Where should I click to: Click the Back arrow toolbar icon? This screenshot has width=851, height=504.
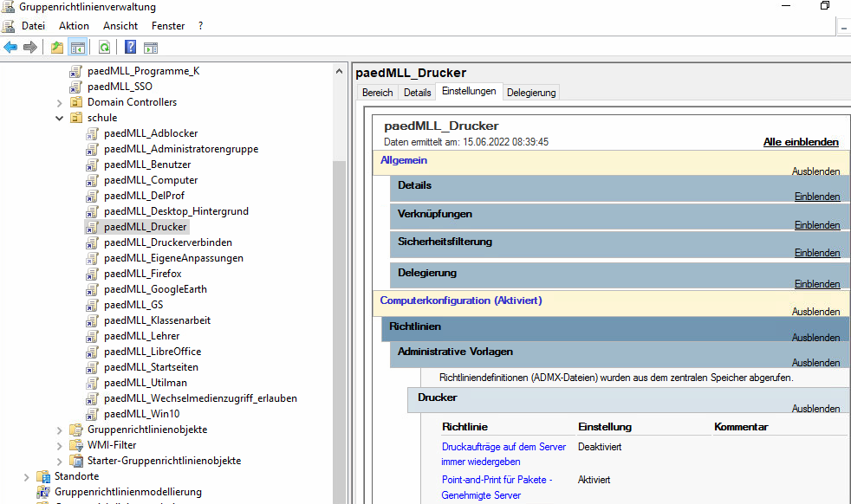pyautogui.click(x=10, y=48)
